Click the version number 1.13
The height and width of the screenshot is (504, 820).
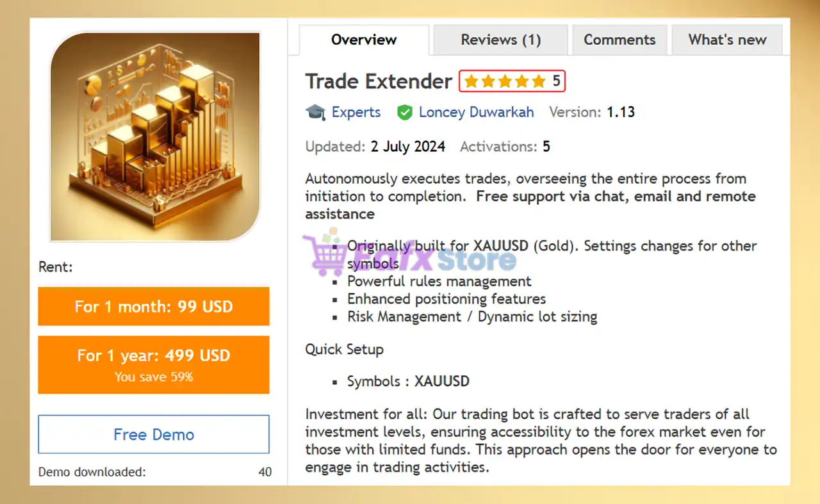pos(621,112)
